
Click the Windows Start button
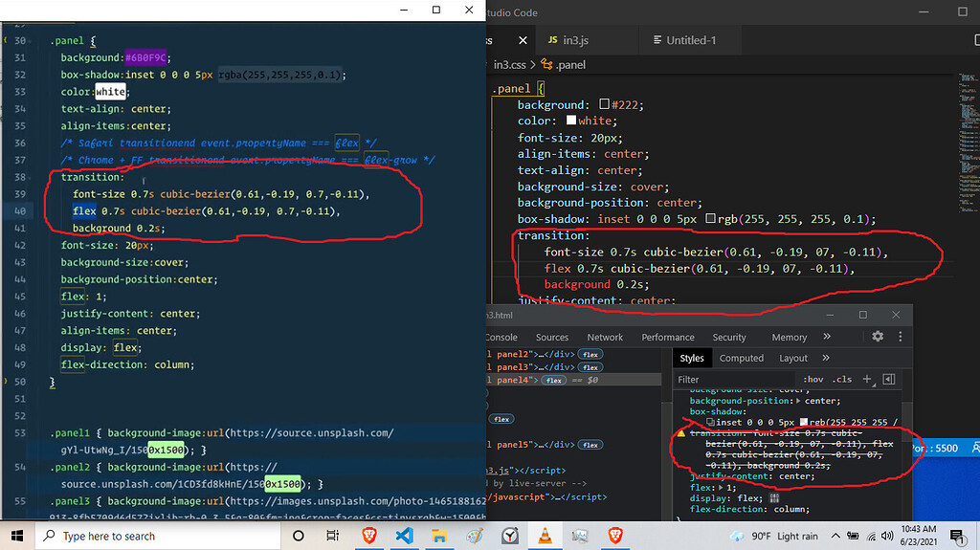17,536
